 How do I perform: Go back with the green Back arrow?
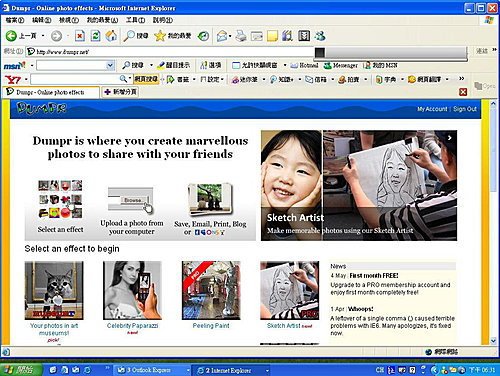11,36
